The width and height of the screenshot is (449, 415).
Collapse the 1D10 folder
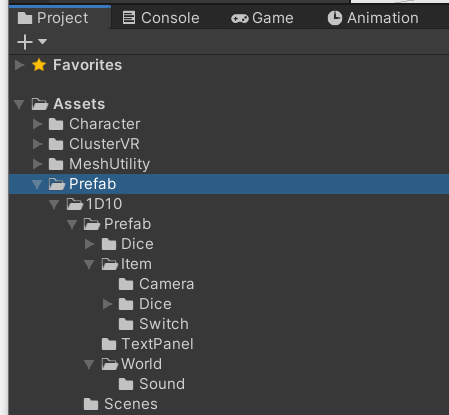(54, 204)
